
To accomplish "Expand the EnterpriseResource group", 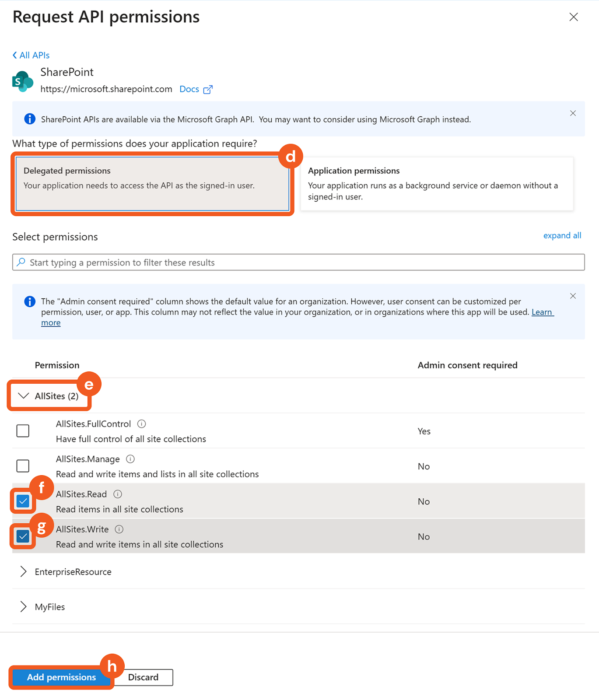I will pyautogui.click(x=24, y=572).
